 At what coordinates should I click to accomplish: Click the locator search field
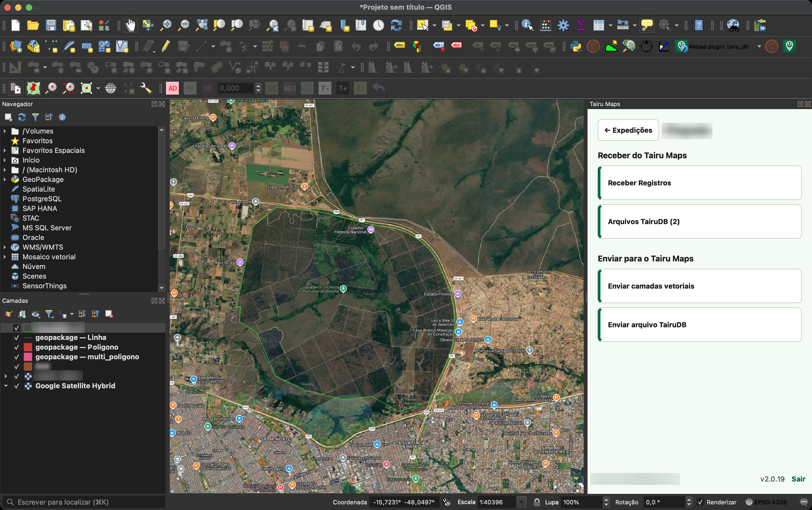pyautogui.click(x=84, y=502)
